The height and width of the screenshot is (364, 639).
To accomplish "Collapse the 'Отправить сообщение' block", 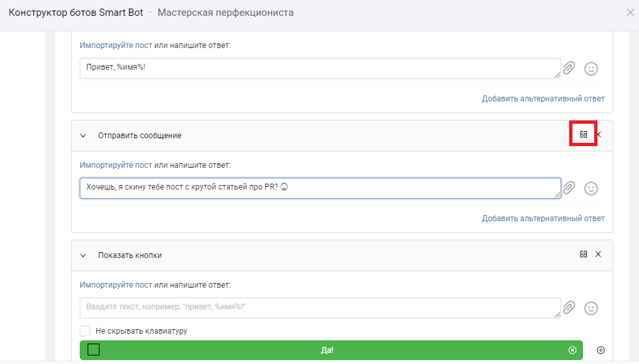I will coord(83,136).
